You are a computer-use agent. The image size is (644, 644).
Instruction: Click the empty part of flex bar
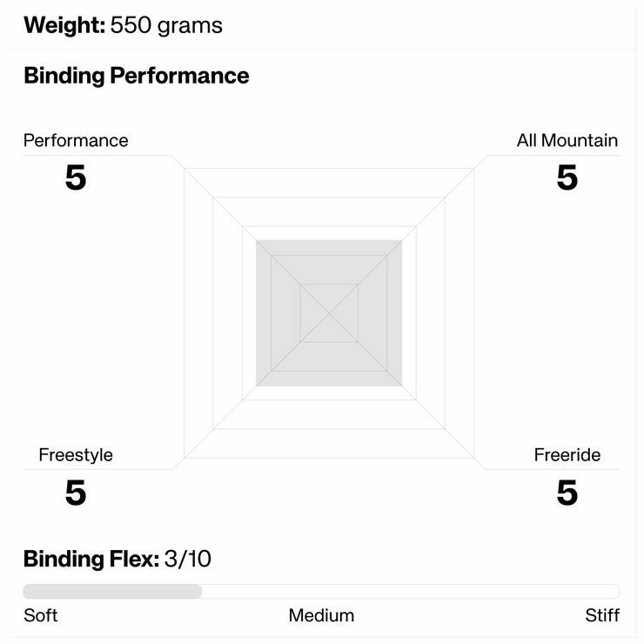click(409, 592)
